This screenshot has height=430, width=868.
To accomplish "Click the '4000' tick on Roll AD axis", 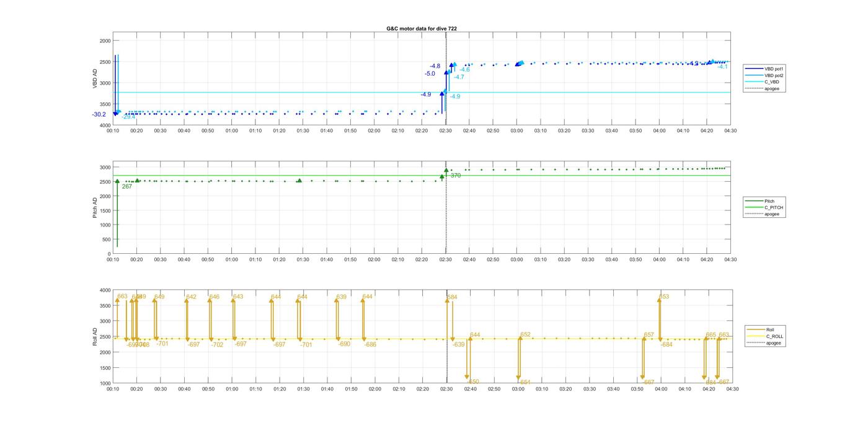I will pyautogui.click(x=105, y=290).
